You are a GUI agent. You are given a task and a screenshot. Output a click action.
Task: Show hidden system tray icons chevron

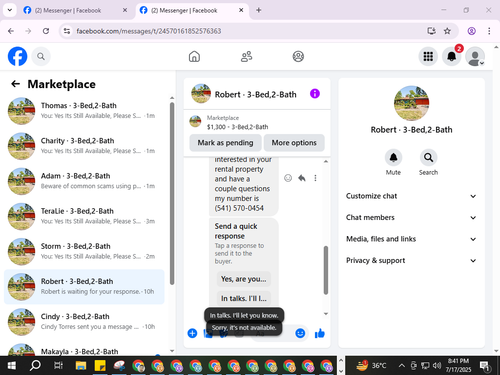coord(402,366)
